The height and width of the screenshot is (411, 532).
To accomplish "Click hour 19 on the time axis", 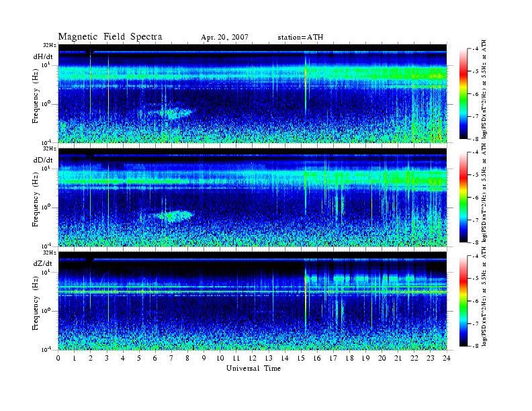I will click(365, 359).
